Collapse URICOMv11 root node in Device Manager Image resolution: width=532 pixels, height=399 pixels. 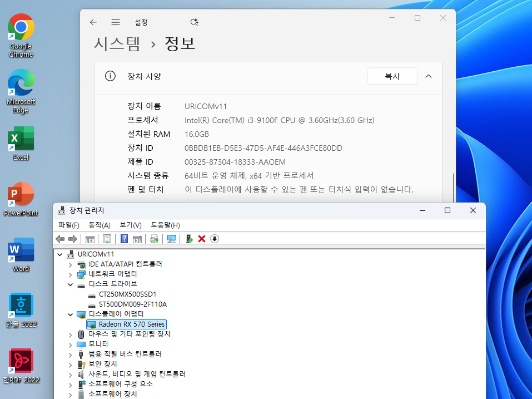pos(60,254)
